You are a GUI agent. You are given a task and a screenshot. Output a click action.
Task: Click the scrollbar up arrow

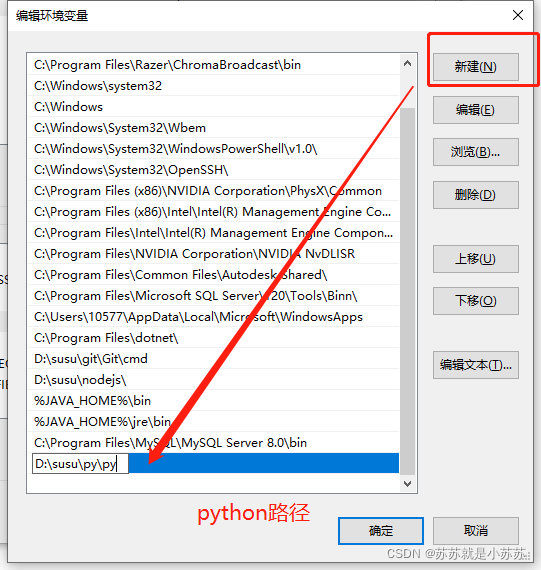[408, 64]
